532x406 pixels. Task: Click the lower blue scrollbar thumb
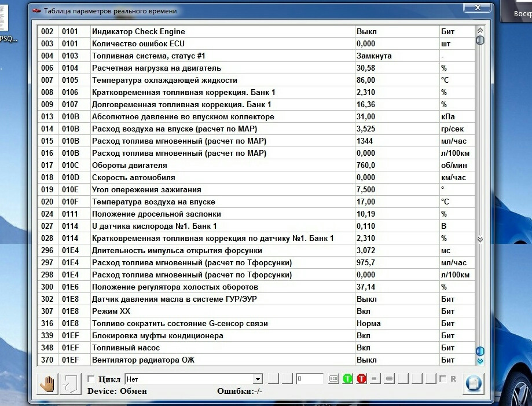pos(480,352)
